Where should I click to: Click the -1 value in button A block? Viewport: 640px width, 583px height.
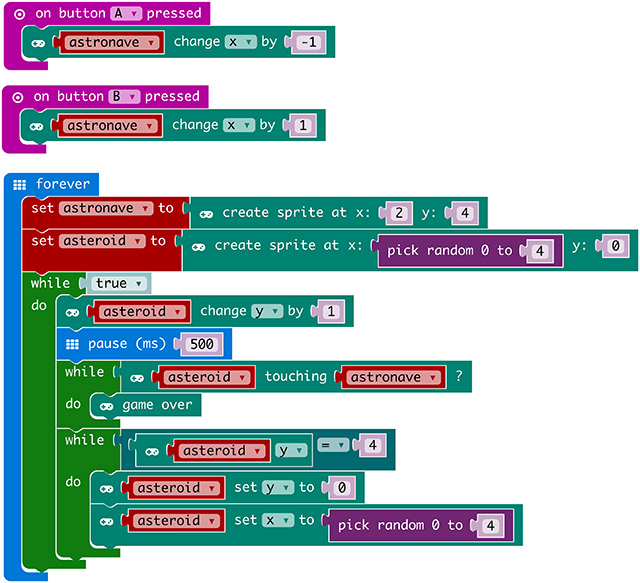(308, 43)
